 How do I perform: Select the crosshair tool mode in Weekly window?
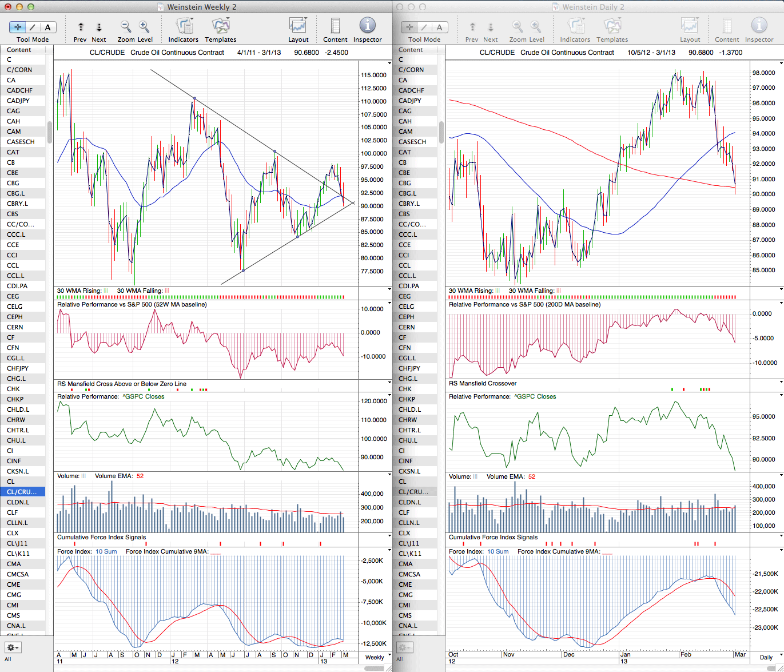tap(18, 27)
